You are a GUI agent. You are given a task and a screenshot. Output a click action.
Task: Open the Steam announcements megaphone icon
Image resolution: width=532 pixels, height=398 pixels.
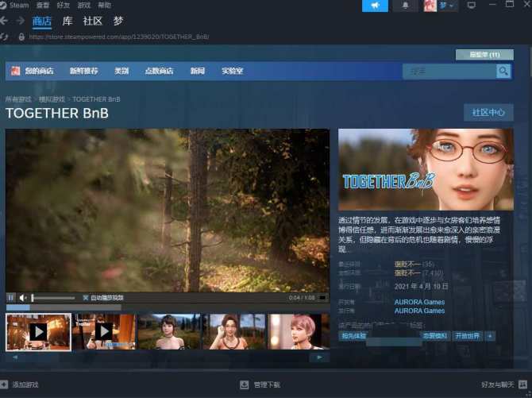coord(375,6)
